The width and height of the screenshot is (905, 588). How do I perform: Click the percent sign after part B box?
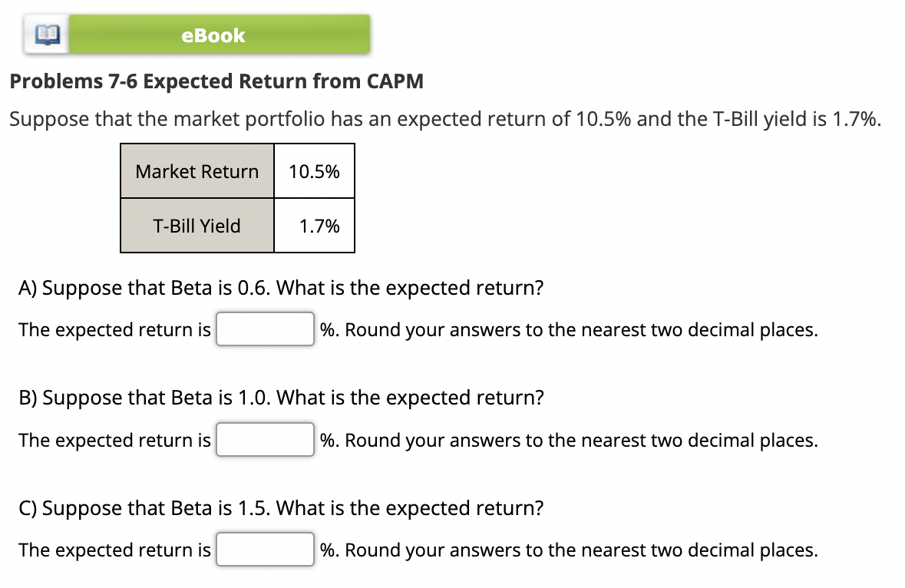(x=326, y=440)
